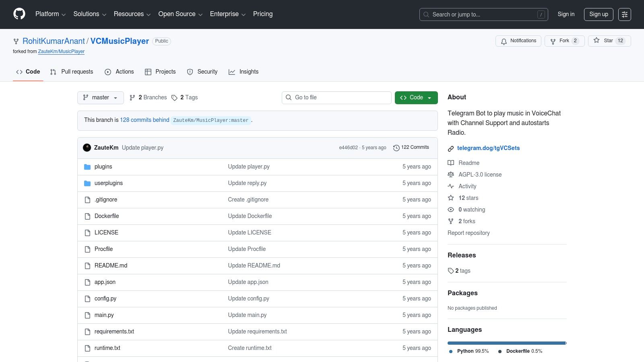Click the Go to file search field
This screenshot has width=644, height=362.
(336, 98)
